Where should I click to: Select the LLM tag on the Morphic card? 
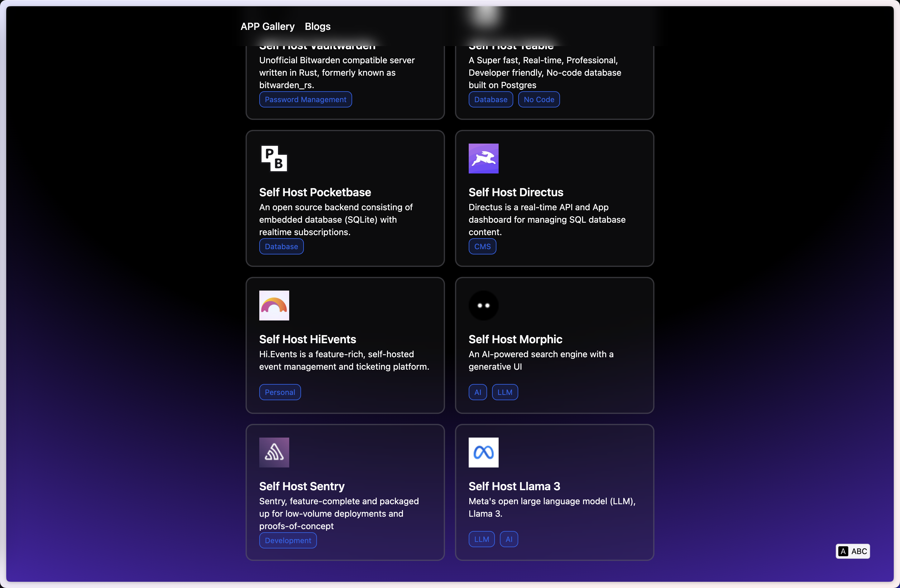[x=505, y=392]
